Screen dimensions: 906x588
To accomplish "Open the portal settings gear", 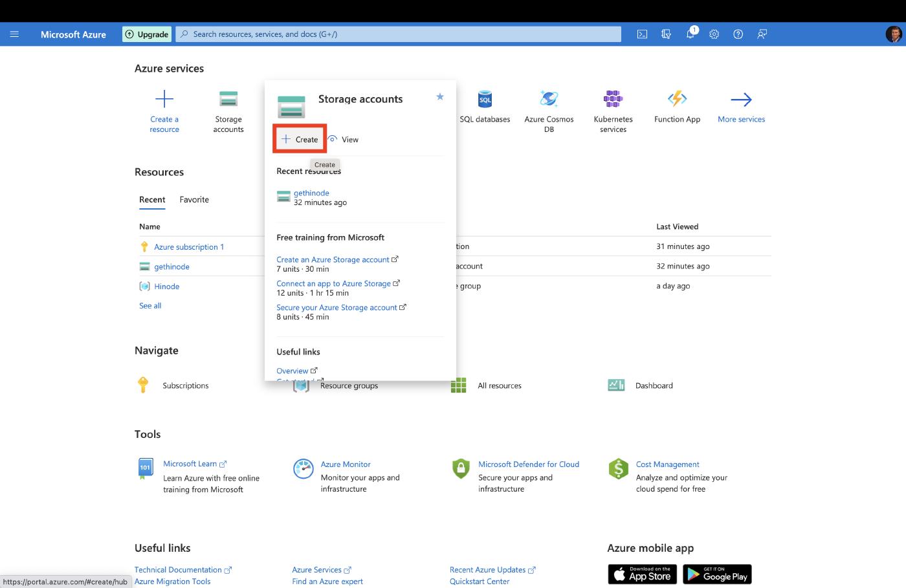I will [714, 34].
